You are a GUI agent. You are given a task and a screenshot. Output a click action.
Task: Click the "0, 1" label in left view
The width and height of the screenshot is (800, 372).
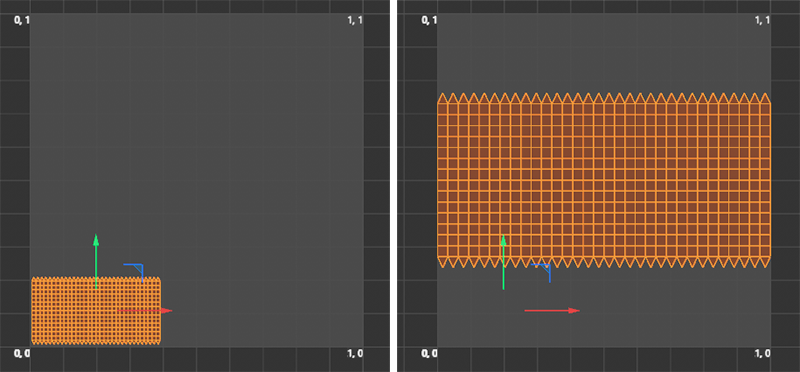(x=21, y=20)
